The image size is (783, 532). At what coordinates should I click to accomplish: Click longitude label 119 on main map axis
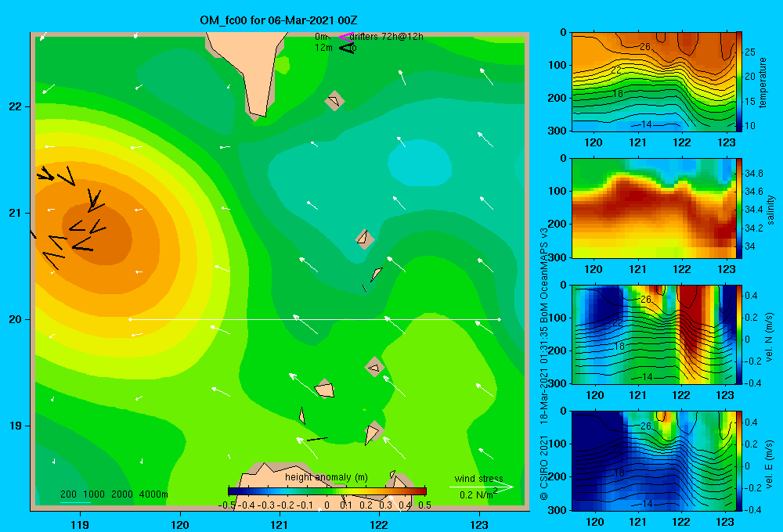tap(80, 524)
